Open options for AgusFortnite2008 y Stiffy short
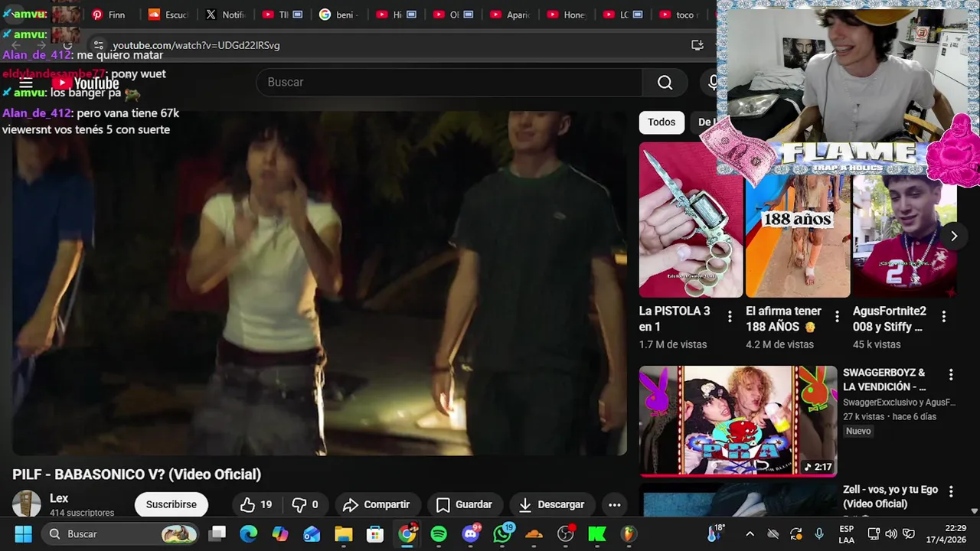Image resolution: width=980 pixels, height=551 pixels. click(944, 316)
